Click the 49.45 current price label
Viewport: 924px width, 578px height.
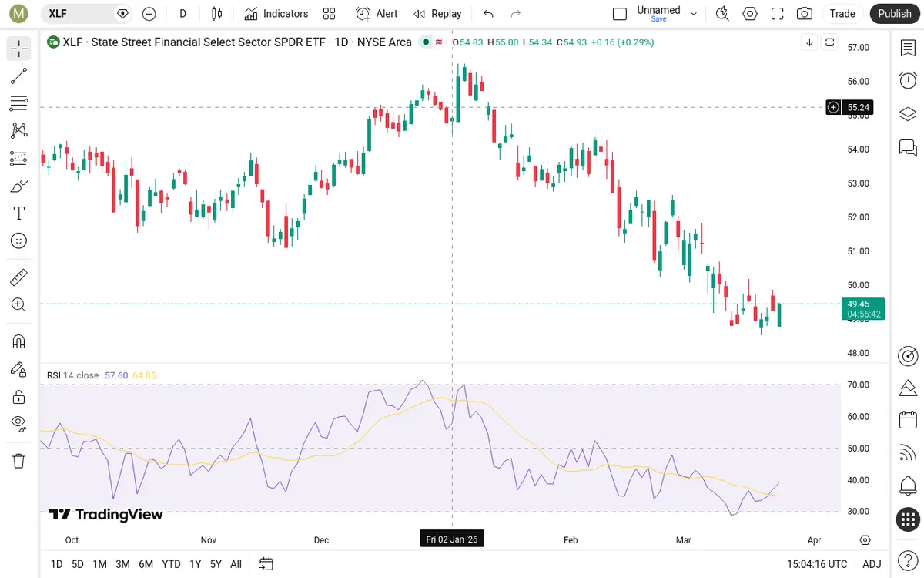coord(863,309)
